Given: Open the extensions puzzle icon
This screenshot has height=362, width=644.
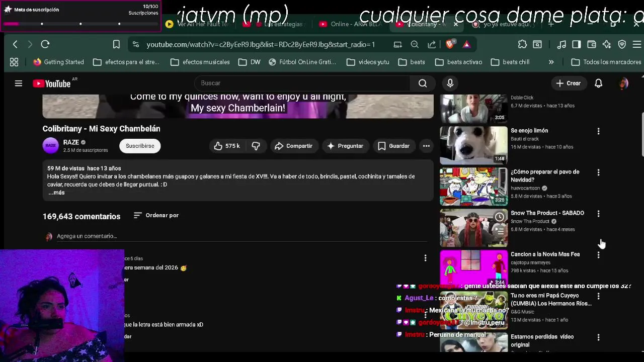Looking at the screenshot, I should (522, 44).
